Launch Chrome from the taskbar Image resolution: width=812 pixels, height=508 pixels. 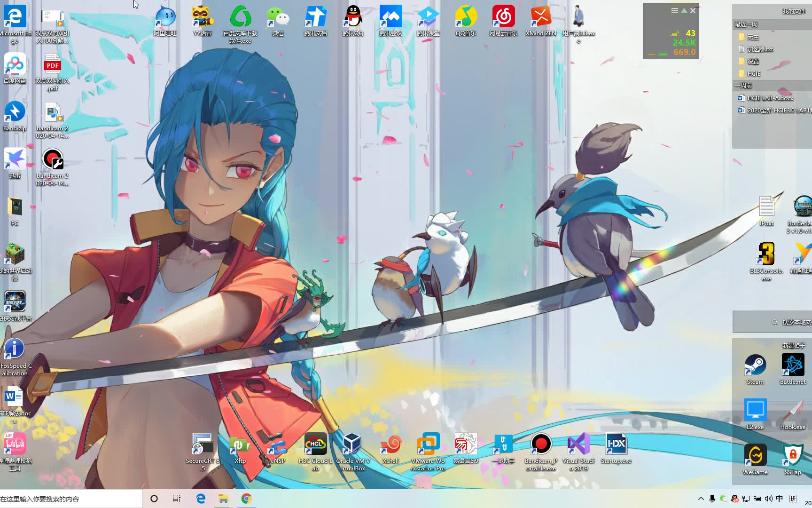coord(246,499)
